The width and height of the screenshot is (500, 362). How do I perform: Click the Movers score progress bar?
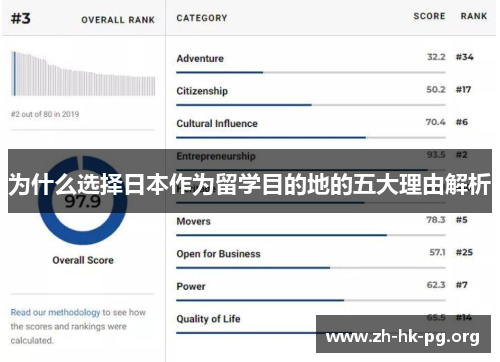tap(311, 235)
